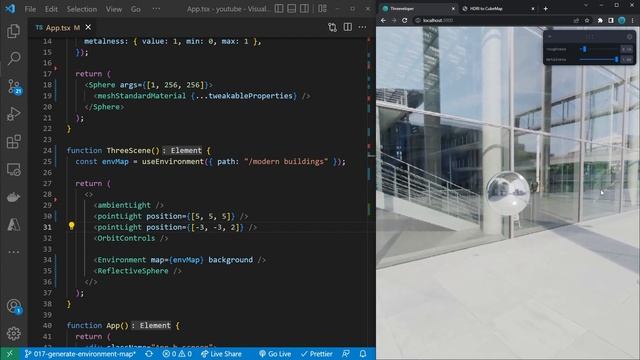Click the Element return type hint of ThreeScene
This screenshot has height=360, width=640.
click(x=183, y=151)
